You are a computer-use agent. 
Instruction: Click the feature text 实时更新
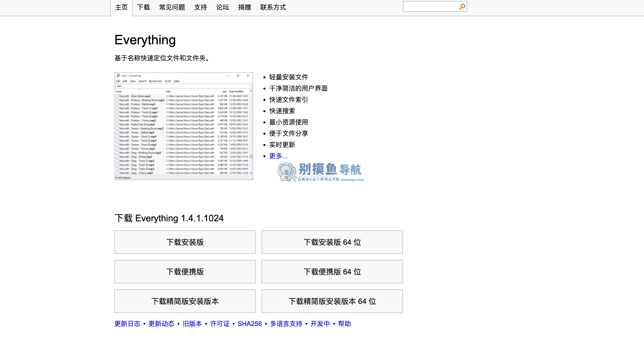(x=282, y=145)
